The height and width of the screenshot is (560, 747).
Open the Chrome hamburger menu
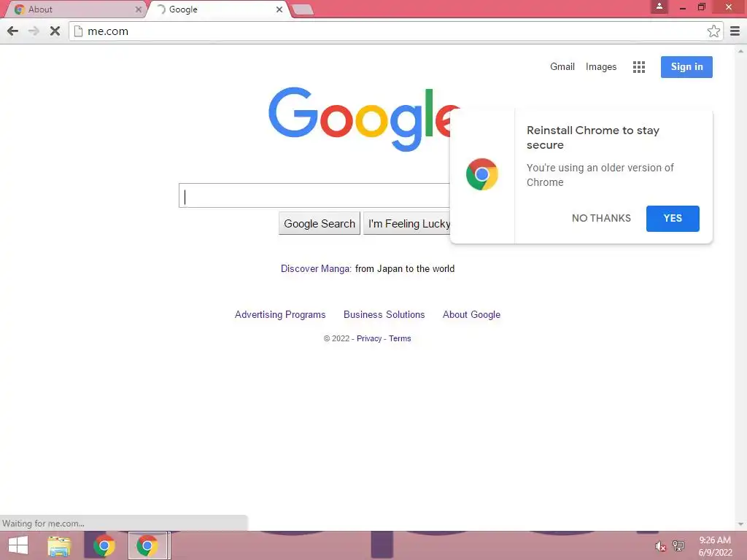tap(735, 31)
